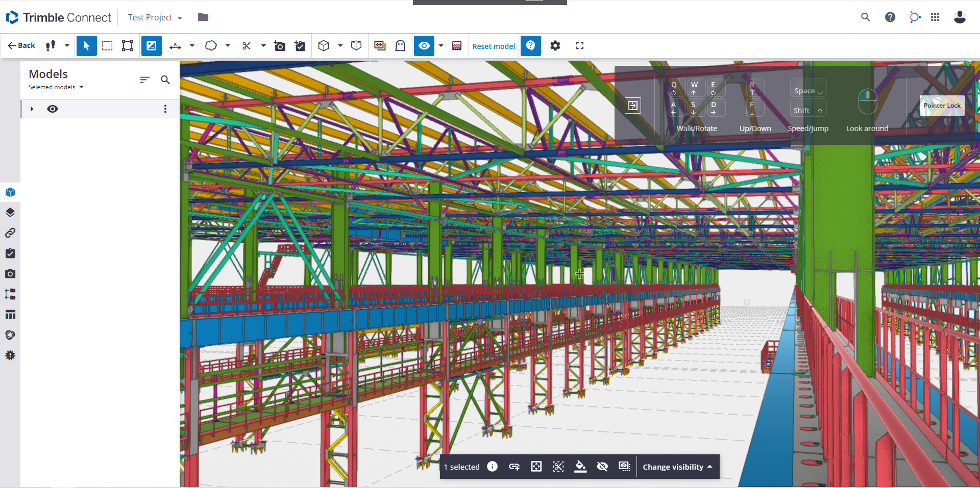The width and height of the screenshot is (980, 488).
Task: Open the Test Project dropdown
Action: click(x=155, y=17)
